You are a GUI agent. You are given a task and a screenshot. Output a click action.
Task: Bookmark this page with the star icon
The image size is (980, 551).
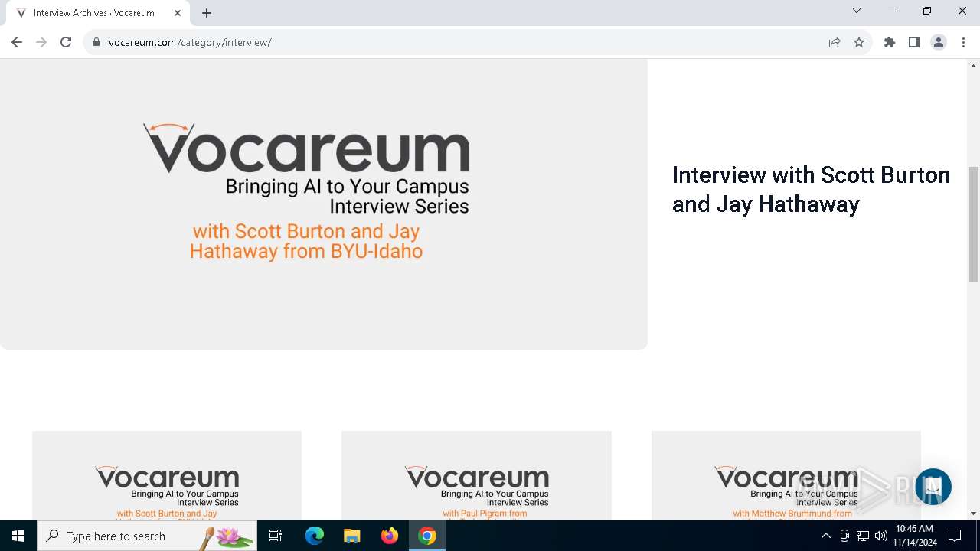click(859, 42)
